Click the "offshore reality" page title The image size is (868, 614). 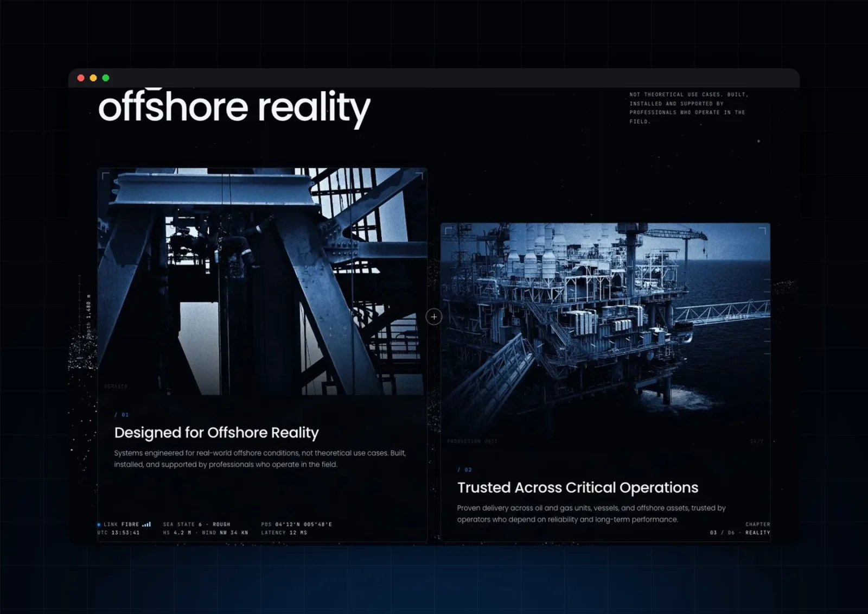(234, 108)
